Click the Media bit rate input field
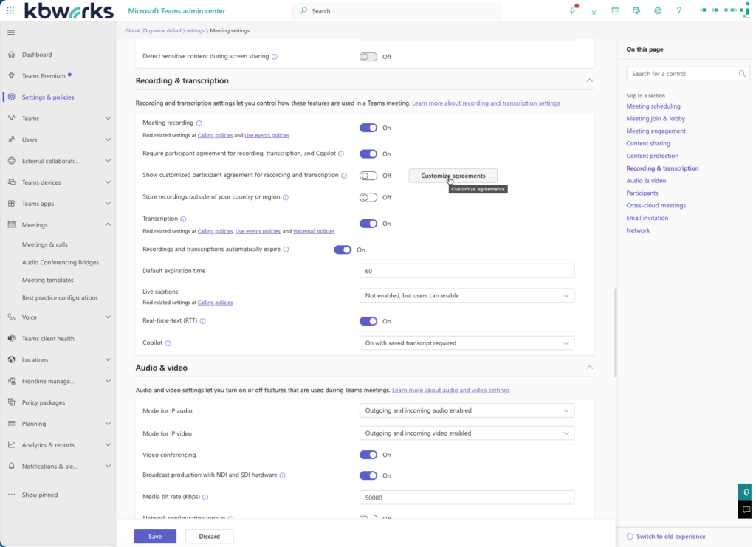Viewport: 756px width, 547px height. coord(467,497)
